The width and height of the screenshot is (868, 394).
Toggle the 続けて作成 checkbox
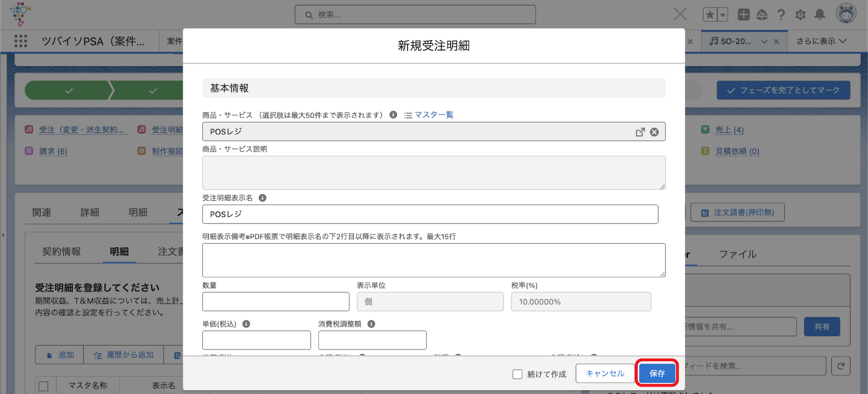pos(518,374)
